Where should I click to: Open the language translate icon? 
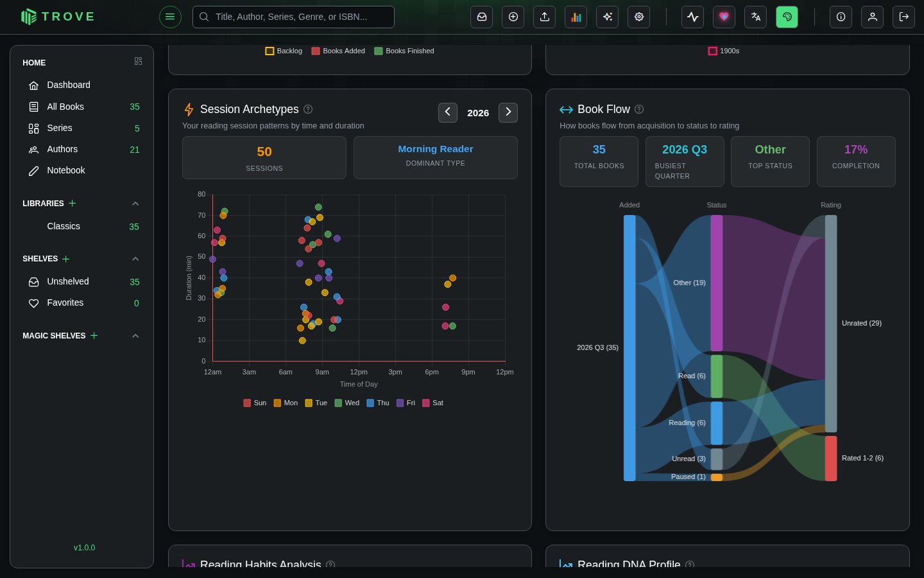pyautogui.click(x=755, y=17)
